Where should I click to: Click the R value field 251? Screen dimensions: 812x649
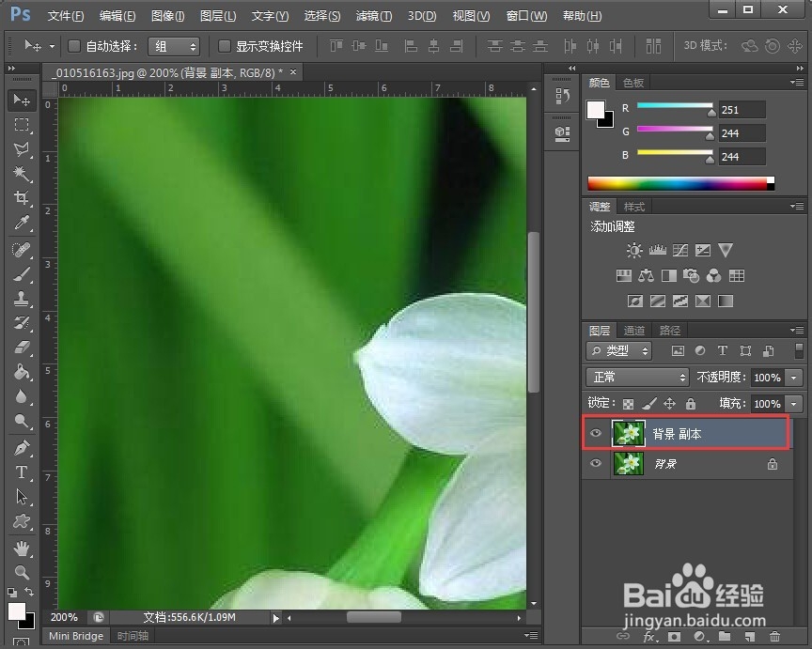(x=742, y=110)
